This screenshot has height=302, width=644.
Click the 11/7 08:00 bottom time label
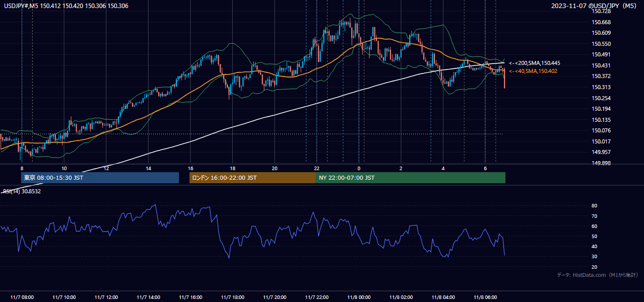22,297
